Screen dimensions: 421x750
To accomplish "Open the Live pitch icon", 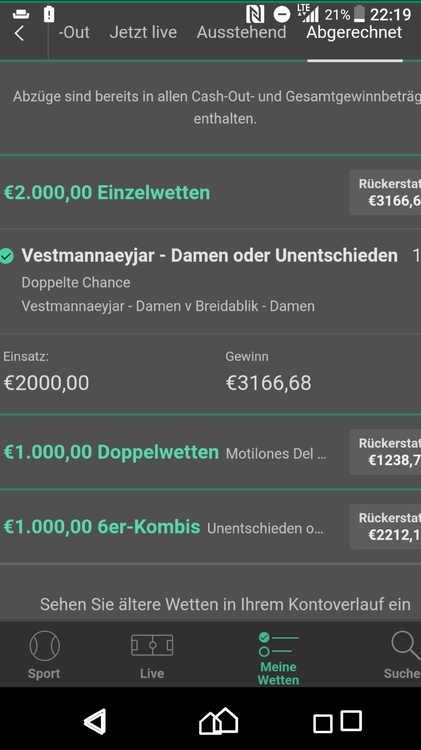I will [152, 645].
